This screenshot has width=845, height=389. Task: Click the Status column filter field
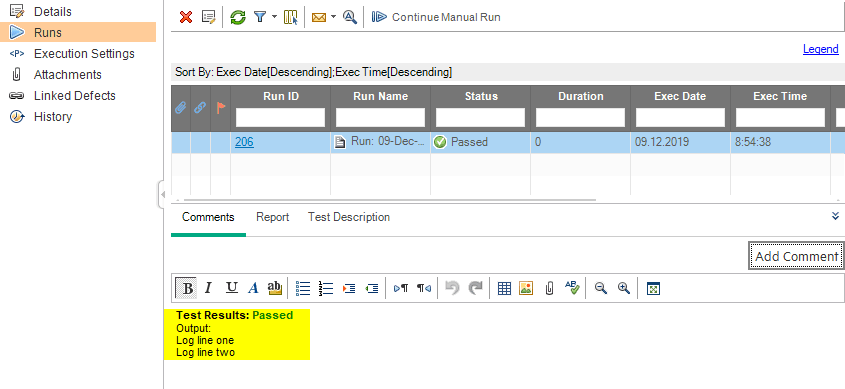point(480,117)
